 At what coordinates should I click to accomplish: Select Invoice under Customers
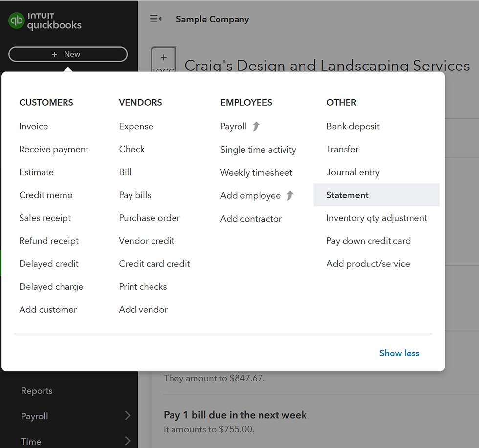tap(34, 126)
